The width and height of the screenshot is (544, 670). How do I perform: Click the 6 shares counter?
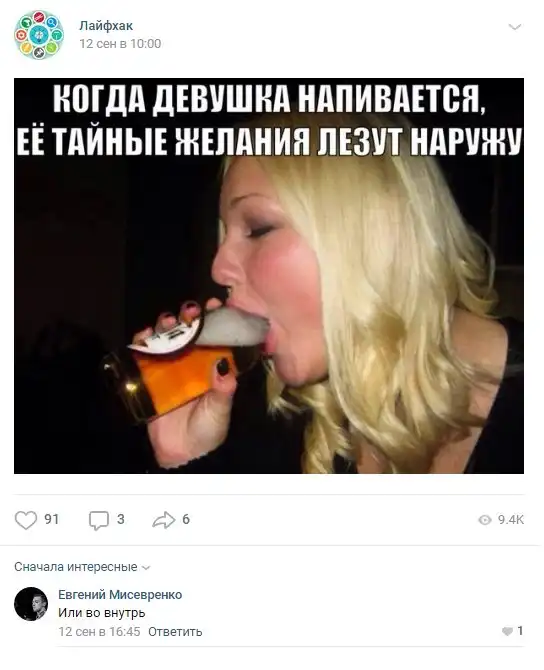186,519
